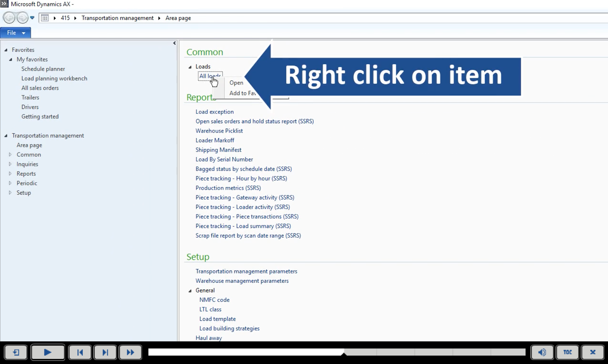Expand the Reports node in navigation pane
The height and width of the screenshot is (364, 608).
coord(10,174)
